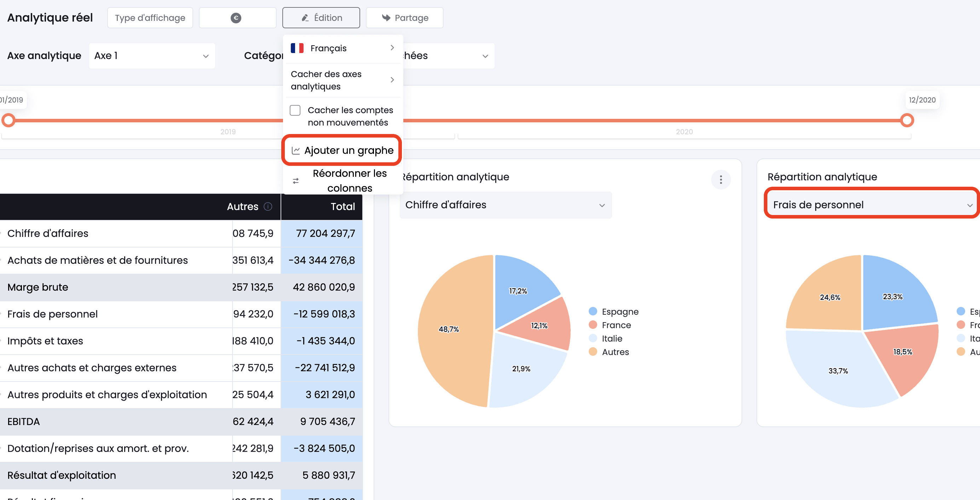Click the Analytique réel page title
This screenshot has height=500, width=980.
(x=50, y=18)
